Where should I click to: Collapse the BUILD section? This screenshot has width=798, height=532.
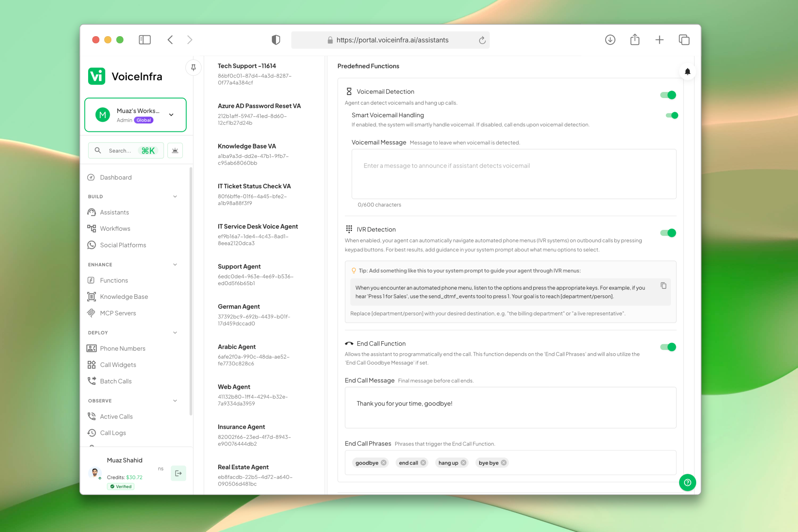tap(175, 197)
